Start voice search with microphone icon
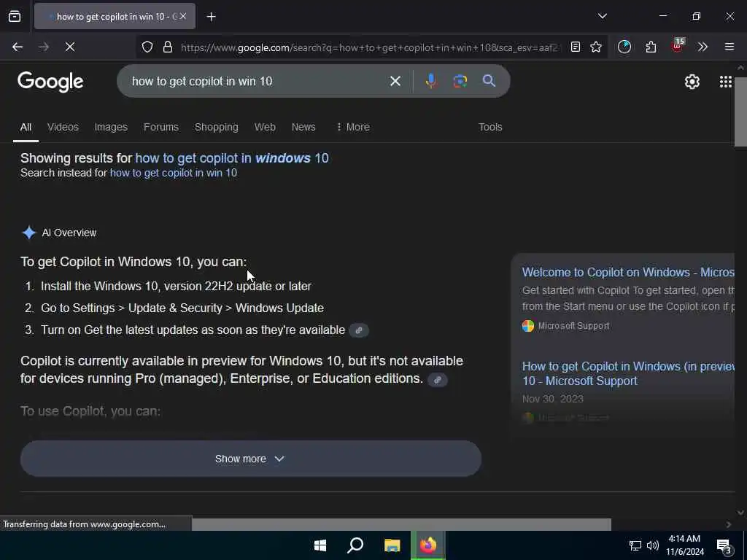 430,81
